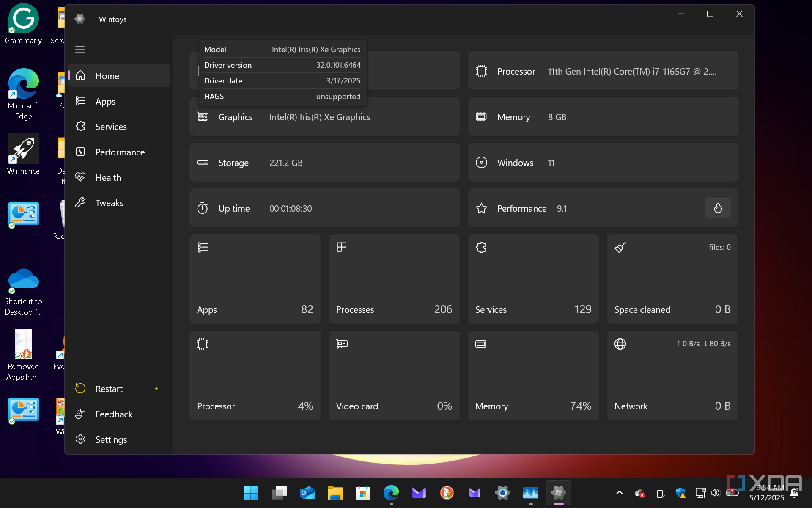Select the Removed Apps.html desktop file
This screenshot has width=812, height=508.
(x=23, y=356)
